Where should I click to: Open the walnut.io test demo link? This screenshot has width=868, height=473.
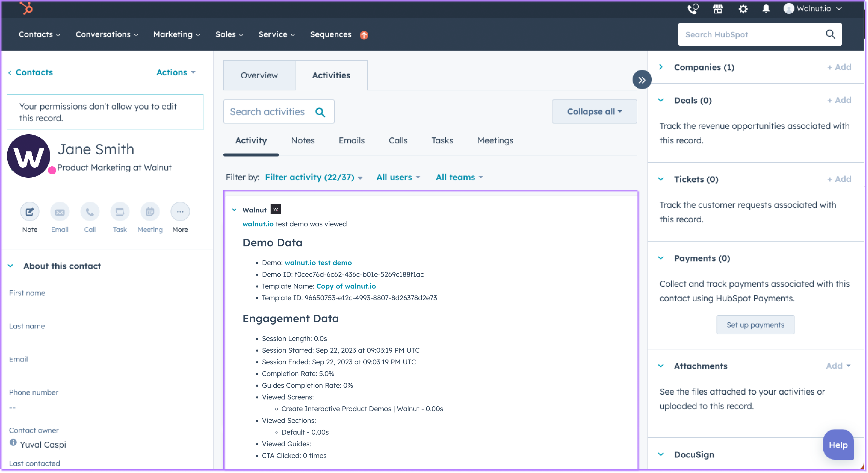[318, 262]
